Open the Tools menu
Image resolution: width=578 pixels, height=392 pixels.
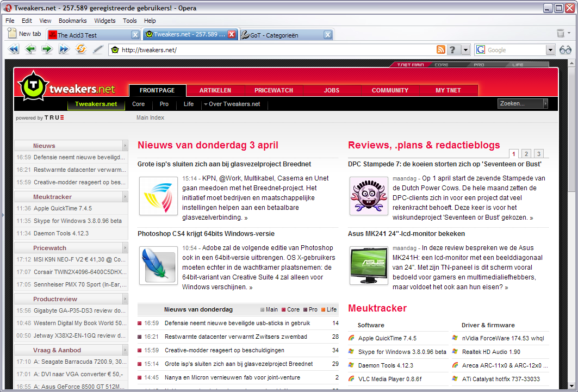(130, 21)
